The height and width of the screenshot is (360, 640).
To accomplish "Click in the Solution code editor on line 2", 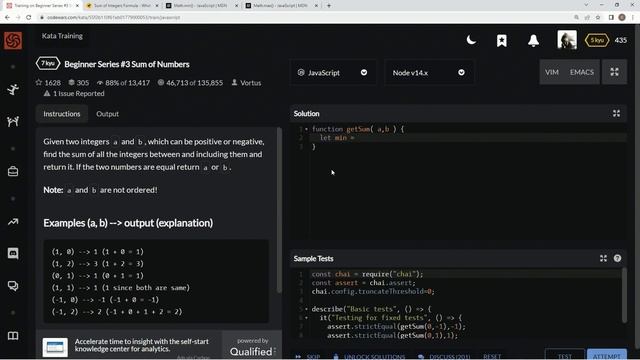I will click(x=468, y=138).
